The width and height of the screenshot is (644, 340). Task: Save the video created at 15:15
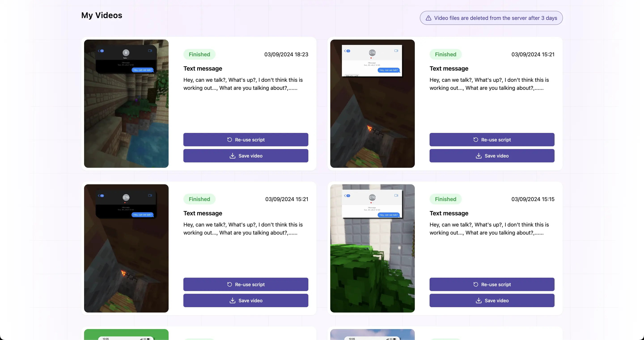(x=492, y=300)
